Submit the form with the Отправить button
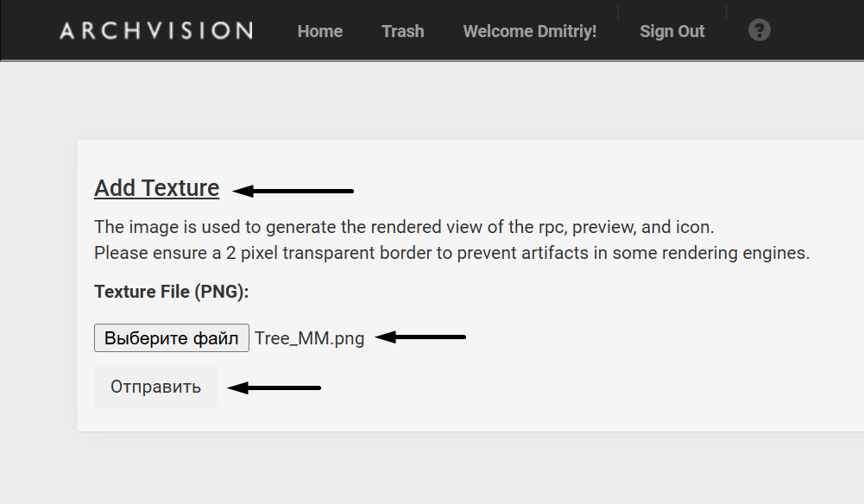864x504 pixels. pos(155,387)
